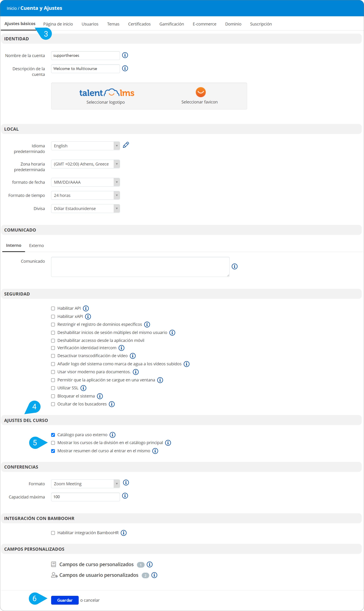Click the Descripción de la cuenta field
Screen dimensions: 364x611
point(85,69)
